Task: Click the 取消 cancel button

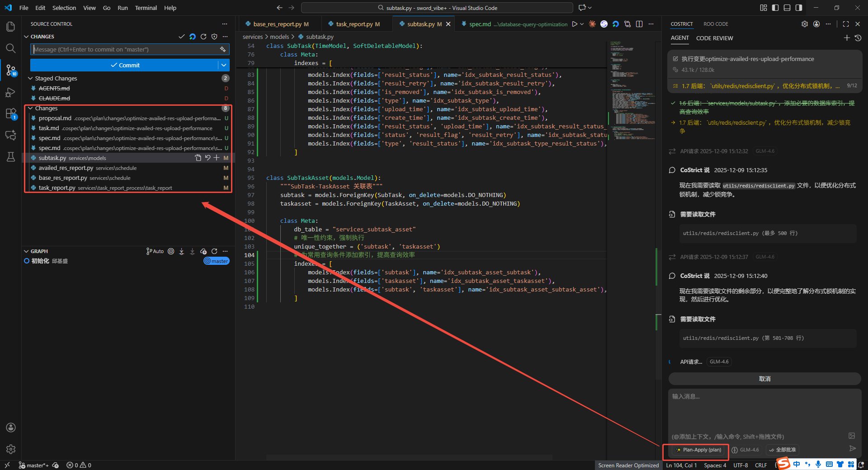Action: (764, 379)
